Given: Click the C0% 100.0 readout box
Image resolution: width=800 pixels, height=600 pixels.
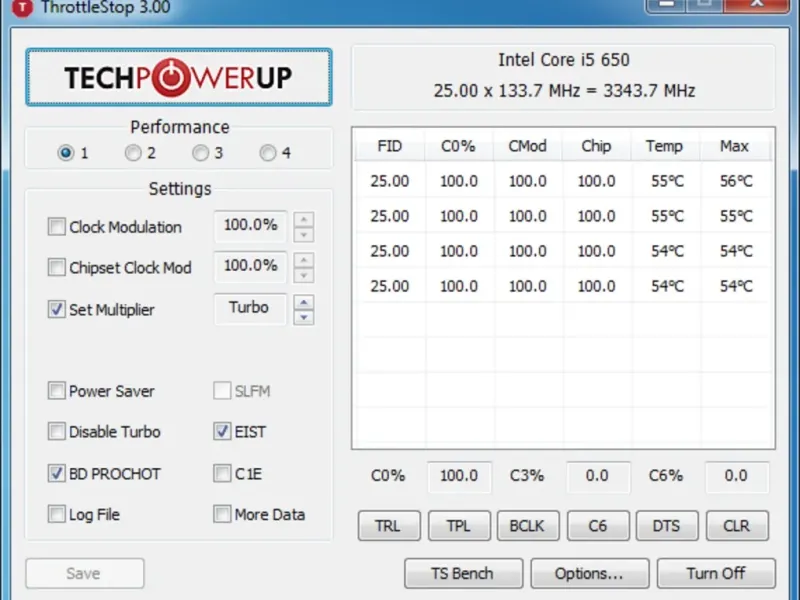Looking at the screenshot, I should coord(459,477).
